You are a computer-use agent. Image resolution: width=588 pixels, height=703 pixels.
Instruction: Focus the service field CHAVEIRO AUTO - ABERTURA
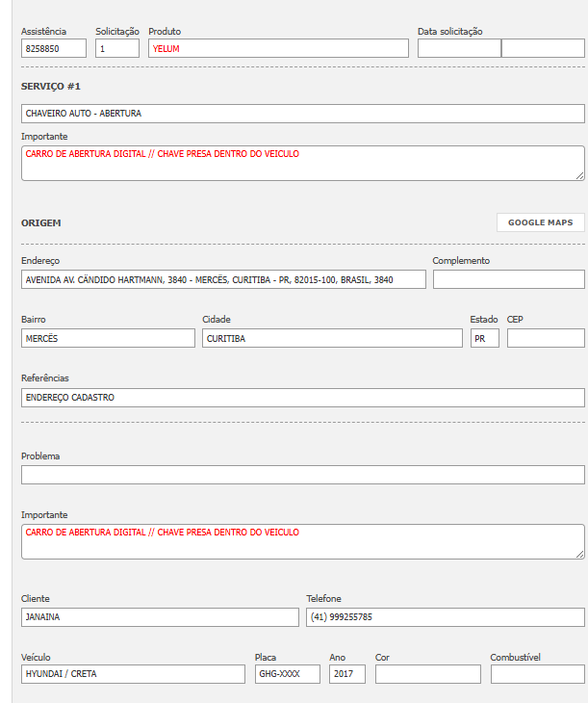(x=302, y=114)
